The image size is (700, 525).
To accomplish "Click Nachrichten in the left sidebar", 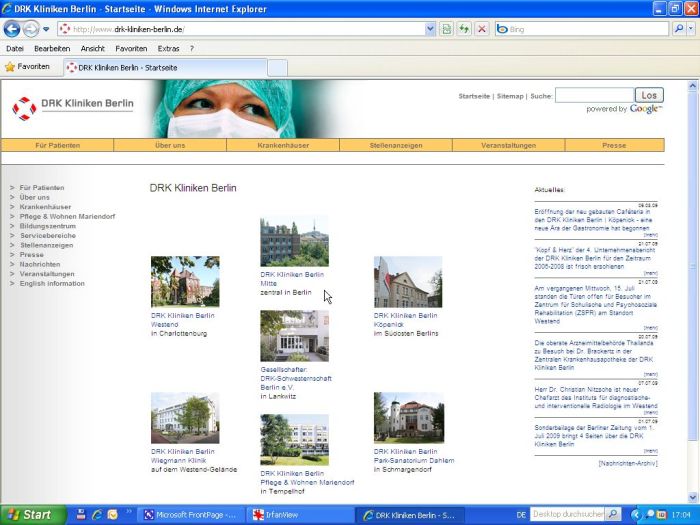I will click(x=40, y=264).
